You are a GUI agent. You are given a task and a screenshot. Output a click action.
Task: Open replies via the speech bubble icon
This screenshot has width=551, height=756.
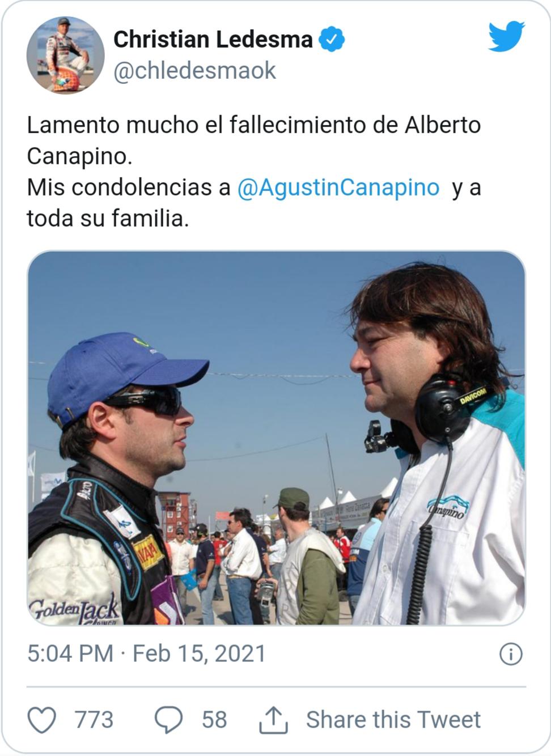(169, 720)
